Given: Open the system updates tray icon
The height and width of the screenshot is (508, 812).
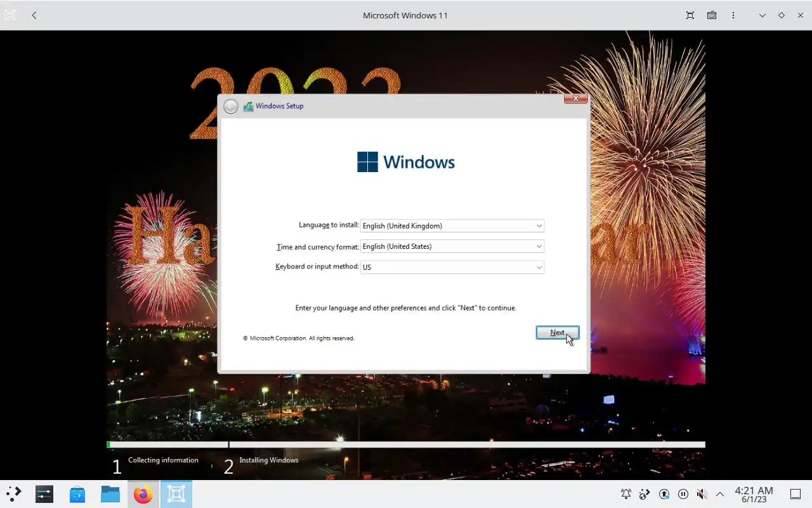Looking at the screenshot, I should pyautogui.click(x=664, y=494).
